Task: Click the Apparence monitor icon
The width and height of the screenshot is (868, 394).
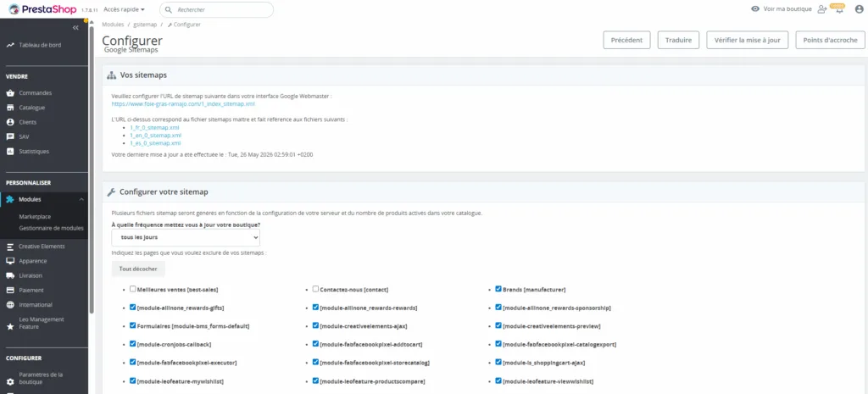Action: [x=10, y=261]
